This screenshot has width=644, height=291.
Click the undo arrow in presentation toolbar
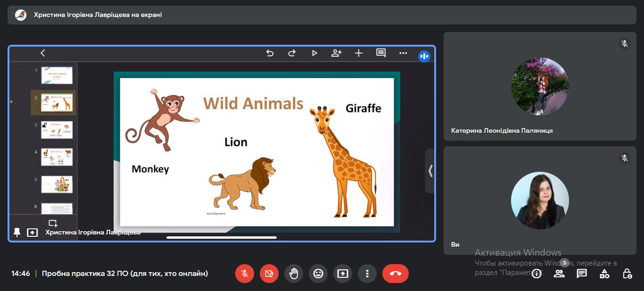click(270, 53)
